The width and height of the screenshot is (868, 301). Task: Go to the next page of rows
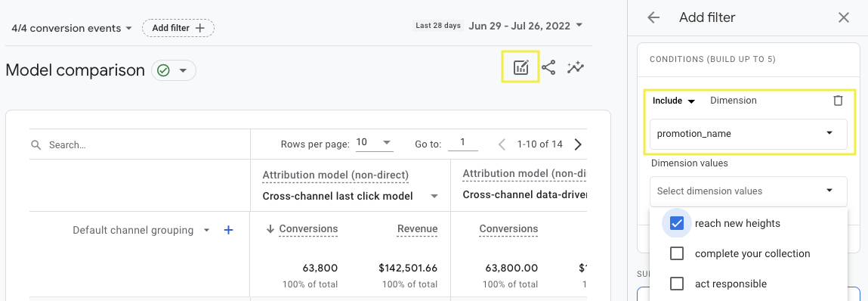point(578,144)
